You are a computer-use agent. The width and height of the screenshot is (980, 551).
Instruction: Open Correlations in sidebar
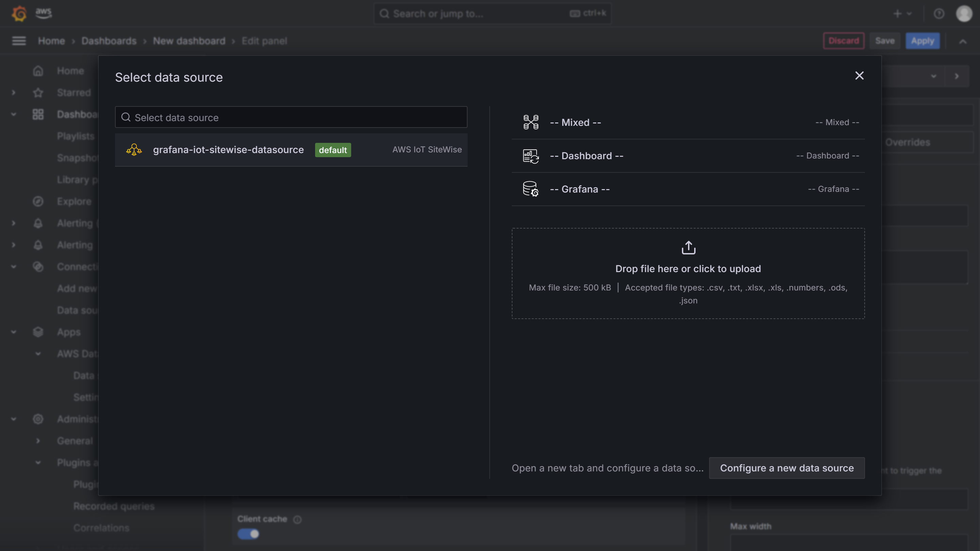pos(101,528)
